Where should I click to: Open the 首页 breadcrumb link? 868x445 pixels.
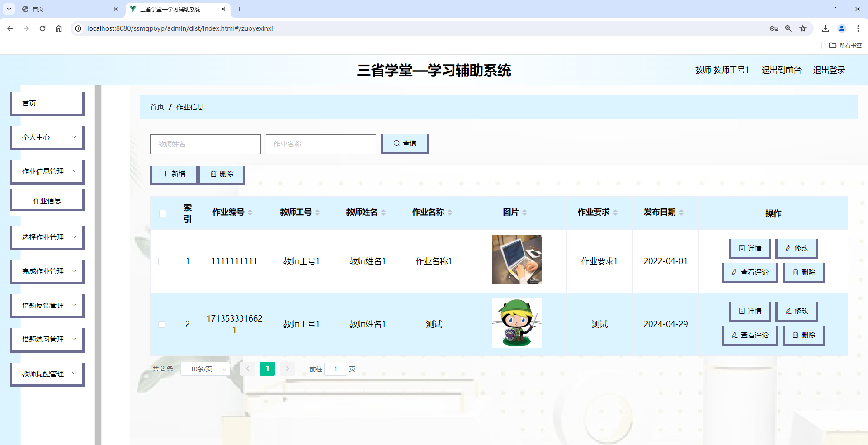tap(156, 107)
